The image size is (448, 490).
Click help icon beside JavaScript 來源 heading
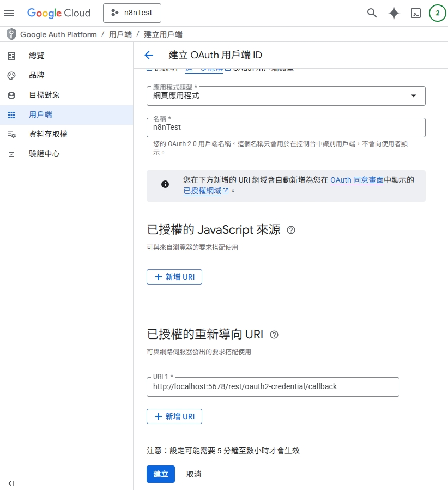[x=291, y=230]
